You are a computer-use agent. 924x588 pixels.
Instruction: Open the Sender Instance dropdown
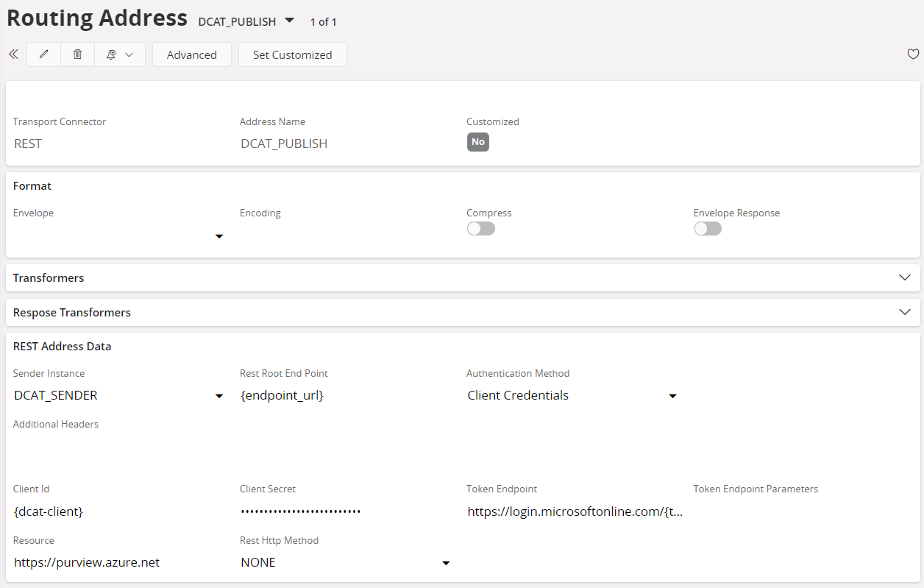218,396
